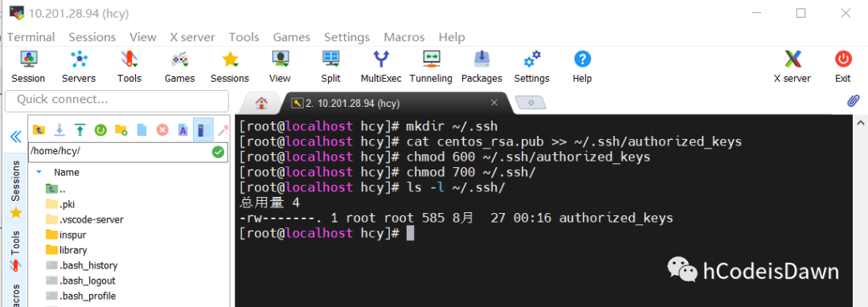Click the Quick connect input field
Viewport: 868px width, 307px height.
[x=117, y=100]
